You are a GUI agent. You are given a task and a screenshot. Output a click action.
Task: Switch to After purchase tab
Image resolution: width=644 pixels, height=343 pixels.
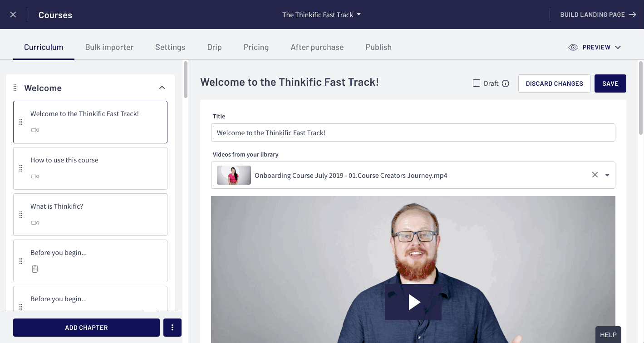[x=317, y=47]
